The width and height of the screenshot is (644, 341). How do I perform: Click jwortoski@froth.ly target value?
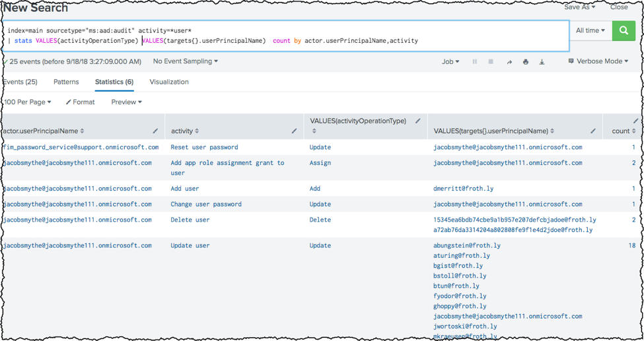click(465, 326)
